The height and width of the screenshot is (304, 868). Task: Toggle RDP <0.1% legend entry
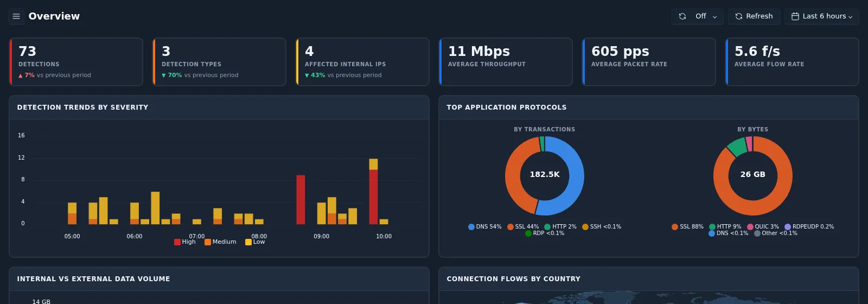(545, 233)
